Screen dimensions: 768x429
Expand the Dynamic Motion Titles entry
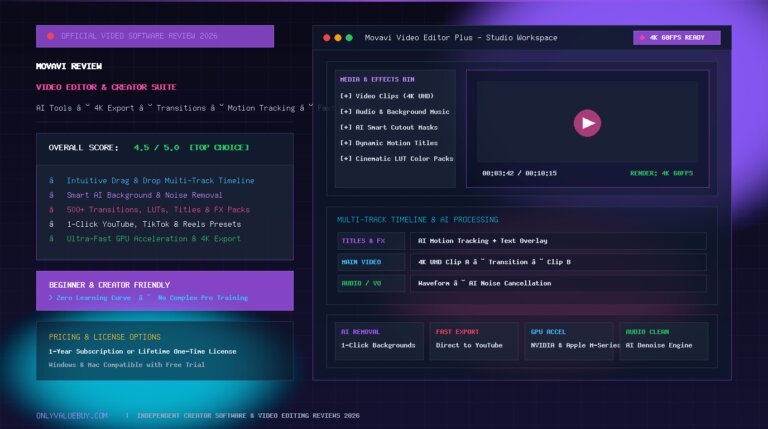coord(389,143)
